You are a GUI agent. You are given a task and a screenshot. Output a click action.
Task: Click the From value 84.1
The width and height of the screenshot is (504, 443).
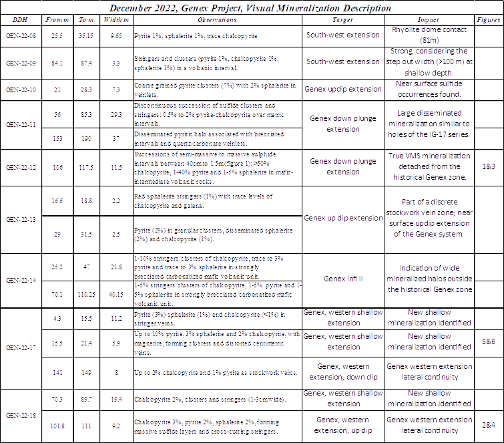click(57, 63)
